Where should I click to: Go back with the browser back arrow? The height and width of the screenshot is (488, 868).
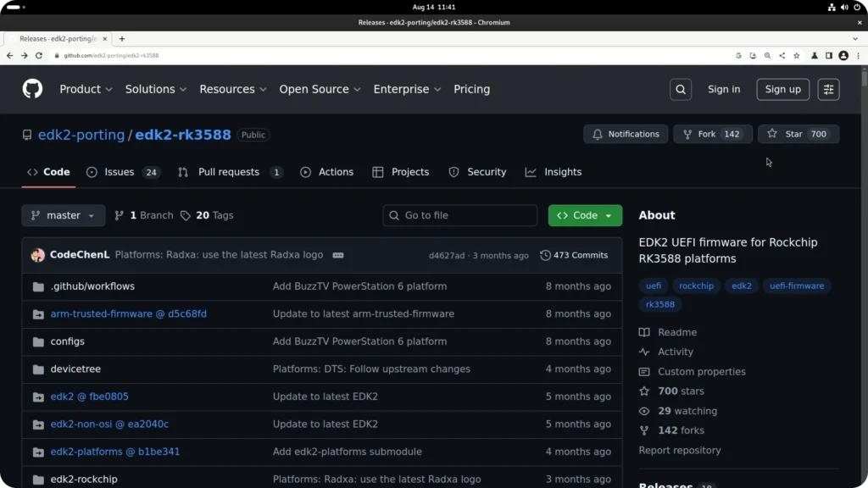tap(9, 55)
